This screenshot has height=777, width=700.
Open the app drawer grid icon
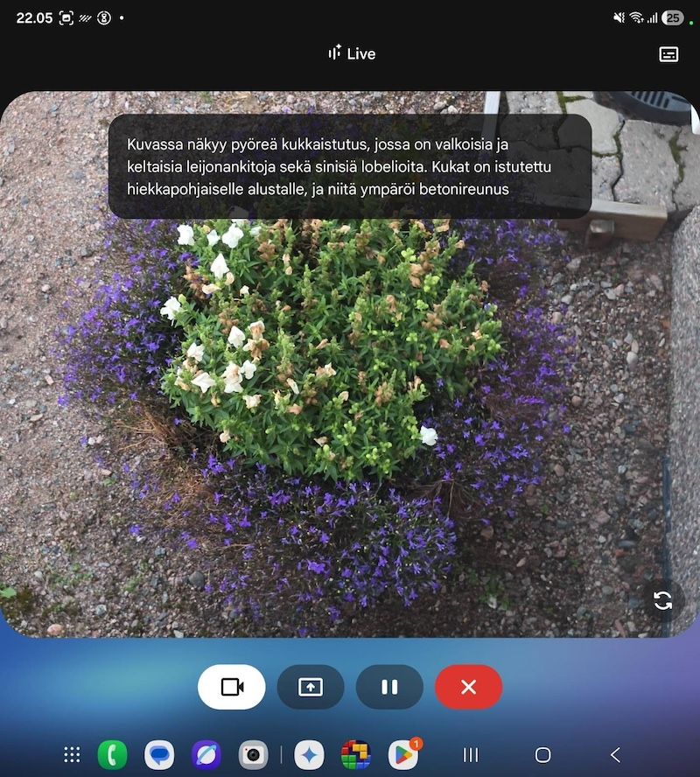tap(73, 755)
